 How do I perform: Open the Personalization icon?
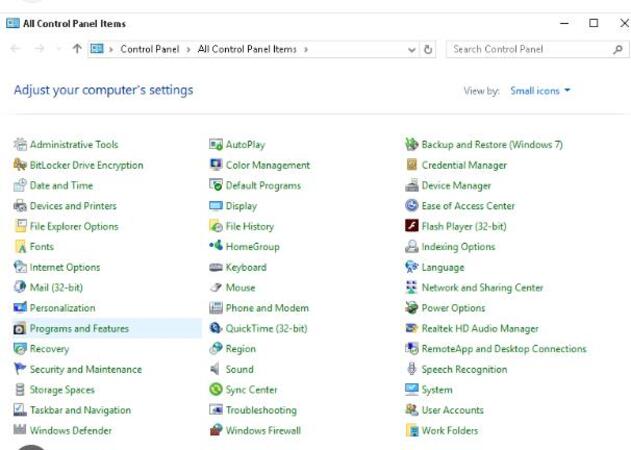coord(20,308)
